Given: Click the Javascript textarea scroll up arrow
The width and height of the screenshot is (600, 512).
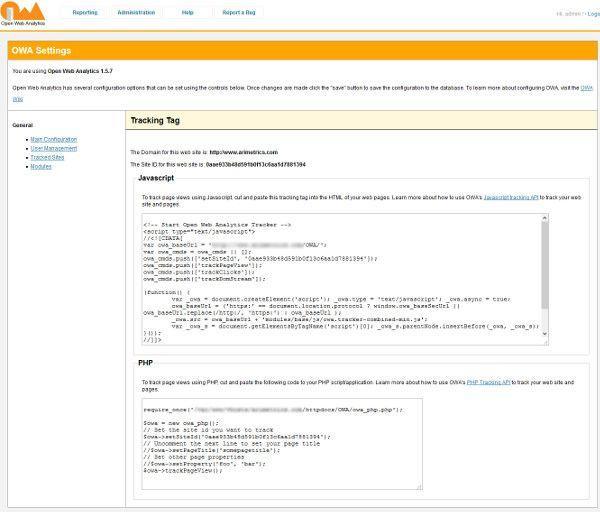Looking at the screenshot, I should 545,218.
